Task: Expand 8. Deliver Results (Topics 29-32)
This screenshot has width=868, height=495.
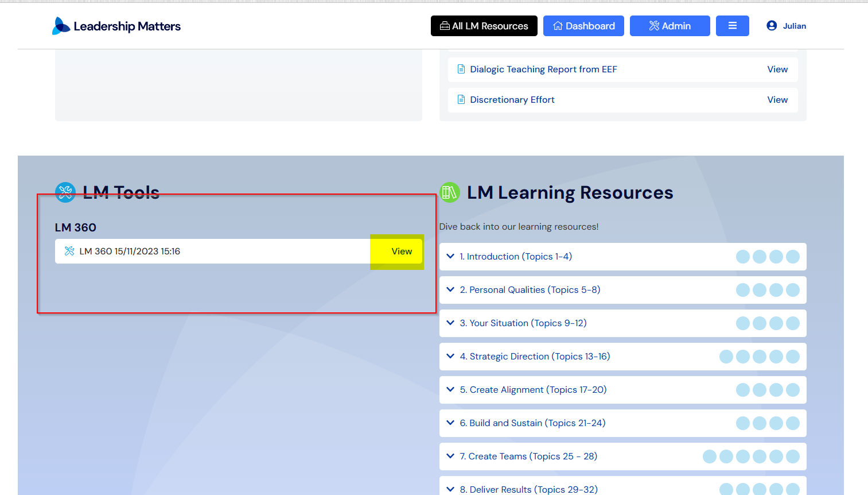Action: click(622, 486)
